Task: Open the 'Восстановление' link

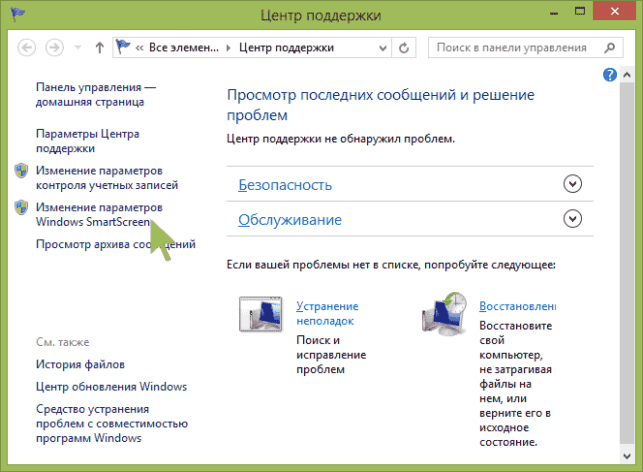Action: pos(518,306)
